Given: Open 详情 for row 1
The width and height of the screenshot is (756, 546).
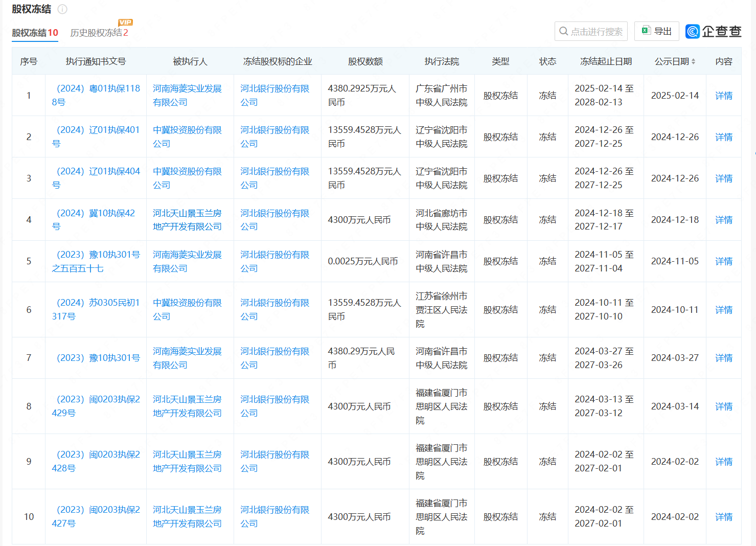Looking at the screenshot, I should click(x=723, y=96).
